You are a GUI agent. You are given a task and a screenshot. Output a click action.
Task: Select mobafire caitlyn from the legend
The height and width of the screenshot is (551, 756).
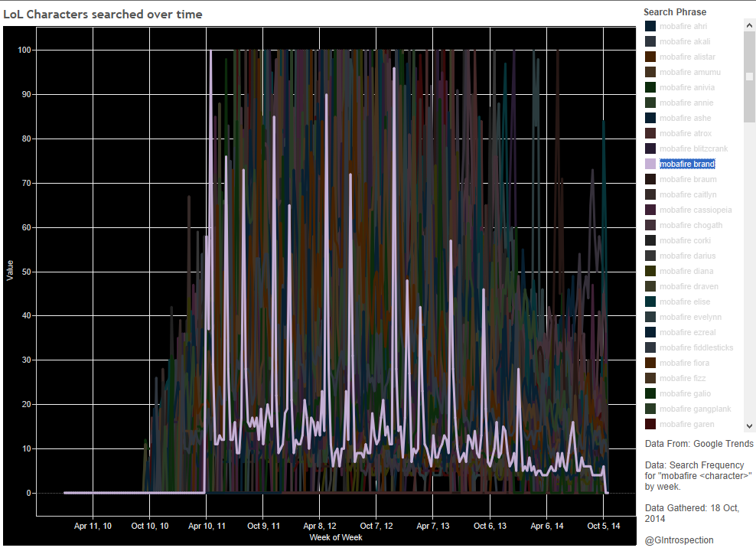tap(688, 194)
